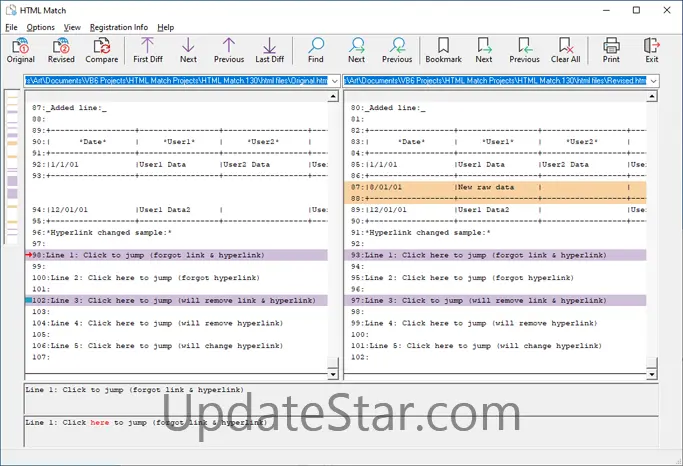Click line 80 '_Added line:_' in revised pane

[x=388, y=108]
